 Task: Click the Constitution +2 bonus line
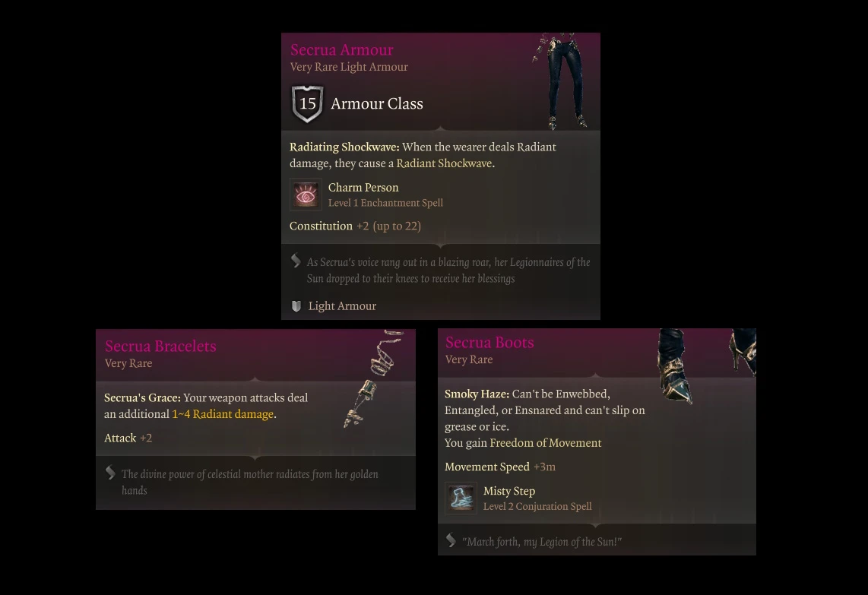click(x=356, y=226)
